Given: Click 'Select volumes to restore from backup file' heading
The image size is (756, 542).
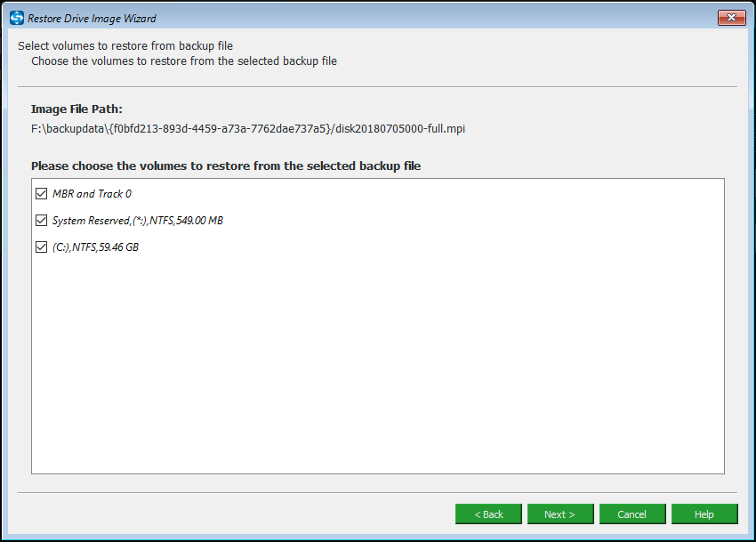Looking at the screenshot, I should tap(125, 46).
